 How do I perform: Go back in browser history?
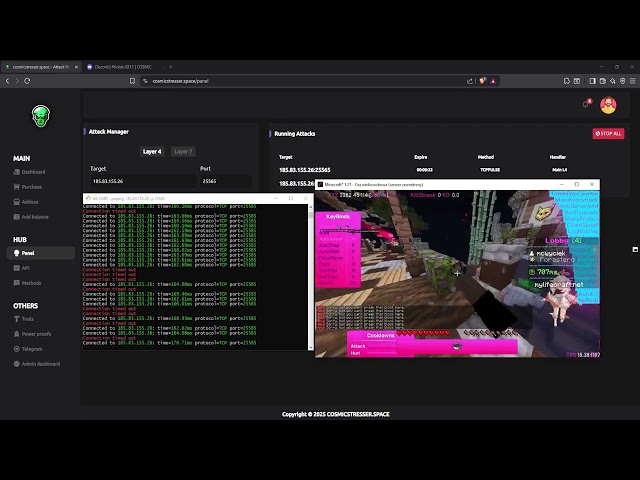(x=7, y=81)
